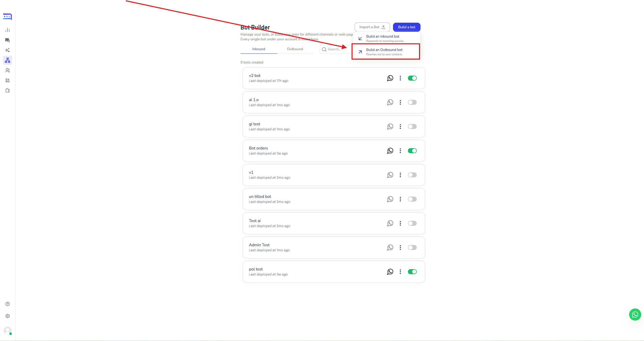This screenshot has height=341, width=644.
Task: Open three-dot menu for Test ai
Action: coord(400,223)
